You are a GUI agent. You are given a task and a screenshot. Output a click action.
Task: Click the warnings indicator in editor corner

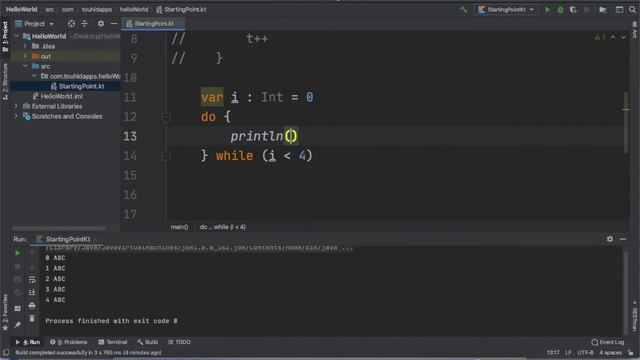tap(600, 37)
